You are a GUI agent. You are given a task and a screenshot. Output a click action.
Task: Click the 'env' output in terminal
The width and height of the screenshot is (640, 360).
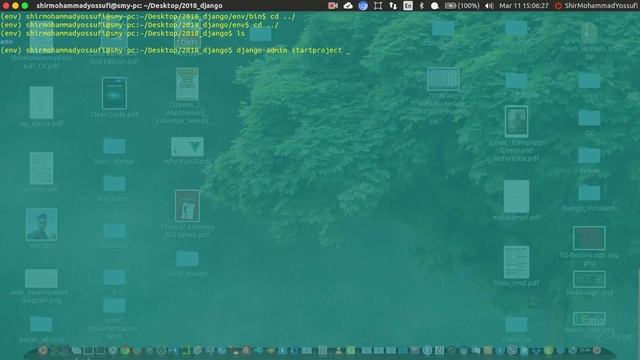(x=7, y=42)
